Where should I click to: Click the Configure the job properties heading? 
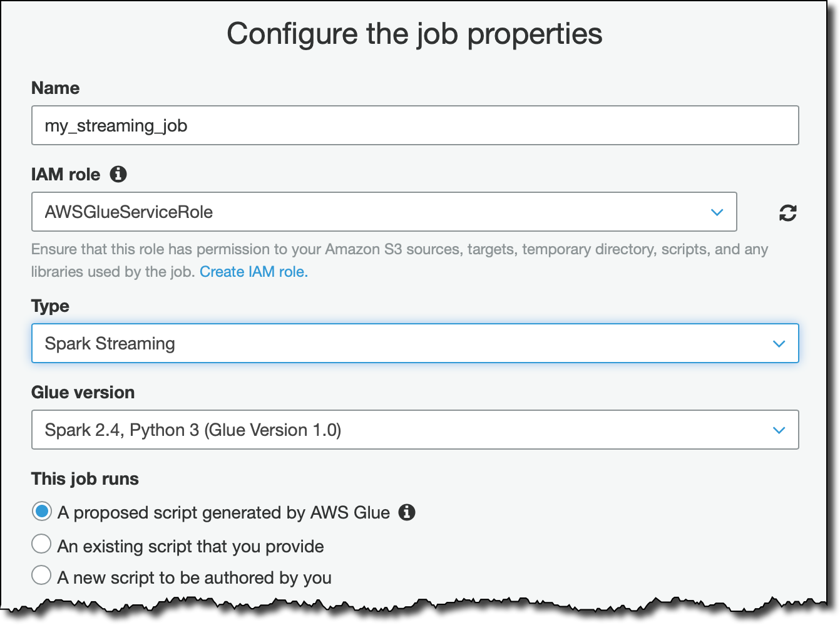click(x=414, y=34)
